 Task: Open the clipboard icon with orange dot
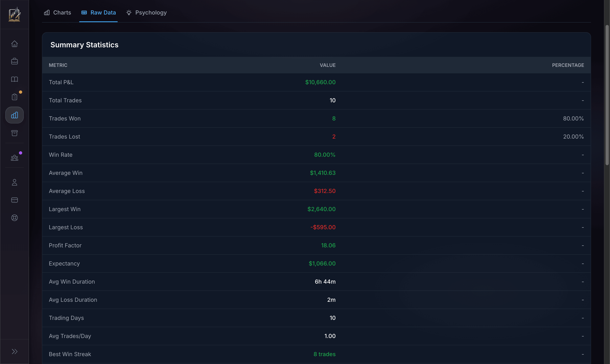click(15, 97)
